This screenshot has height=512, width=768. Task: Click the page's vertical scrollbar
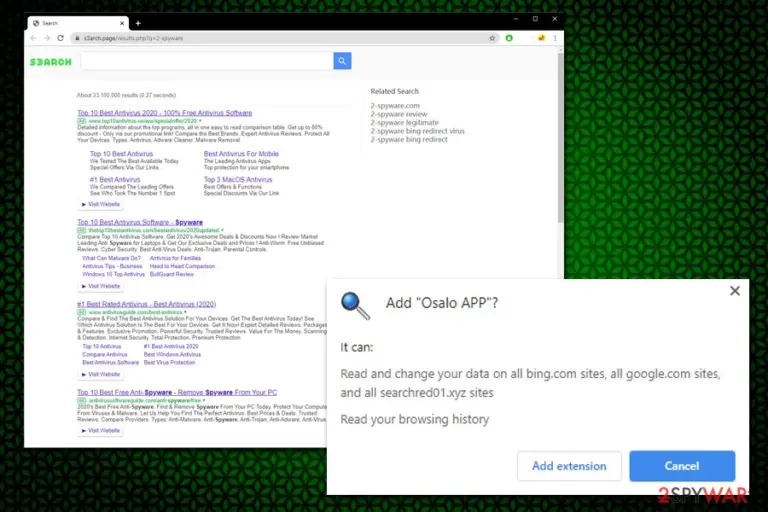[560, 137]
